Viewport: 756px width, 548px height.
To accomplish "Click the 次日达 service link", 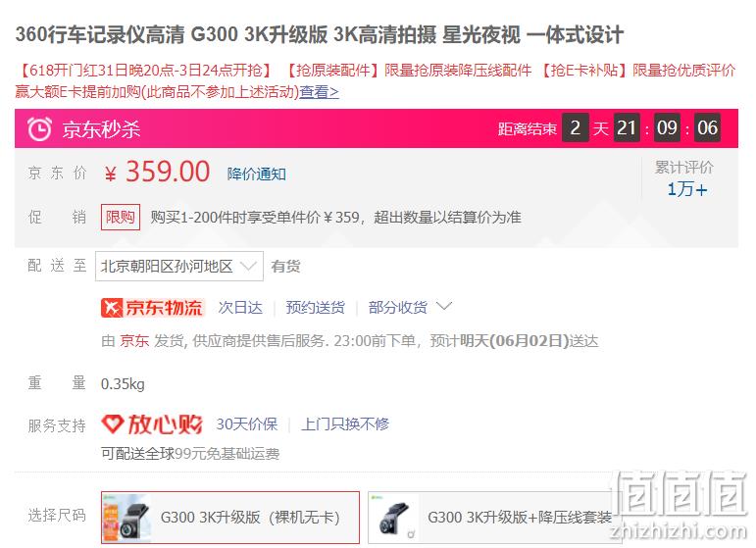I will click(240, 308).
